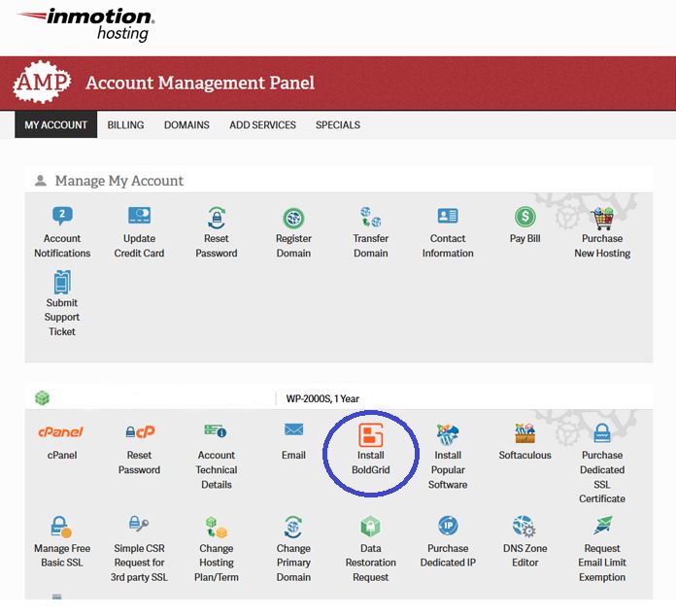Open Update Credit Card icon
676x616 pixels.
pos(139,216)
